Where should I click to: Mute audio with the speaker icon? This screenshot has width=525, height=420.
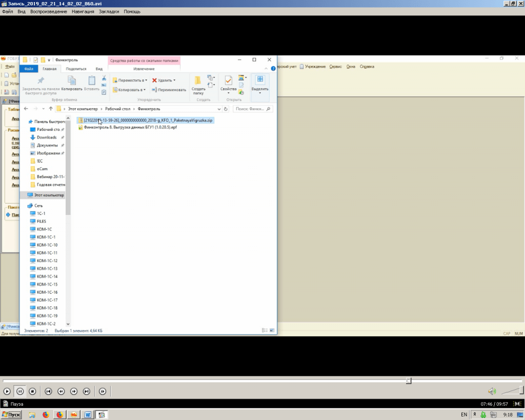tap(492, 391)
